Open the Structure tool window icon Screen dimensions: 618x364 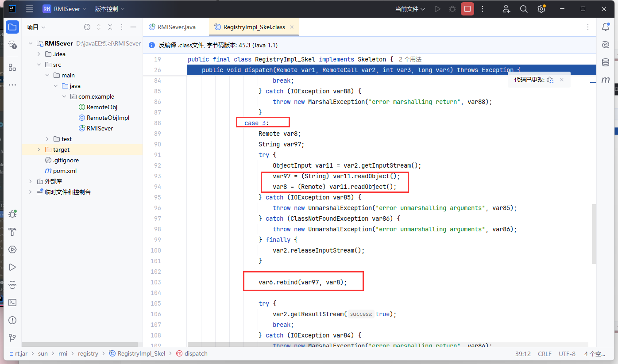12,67
